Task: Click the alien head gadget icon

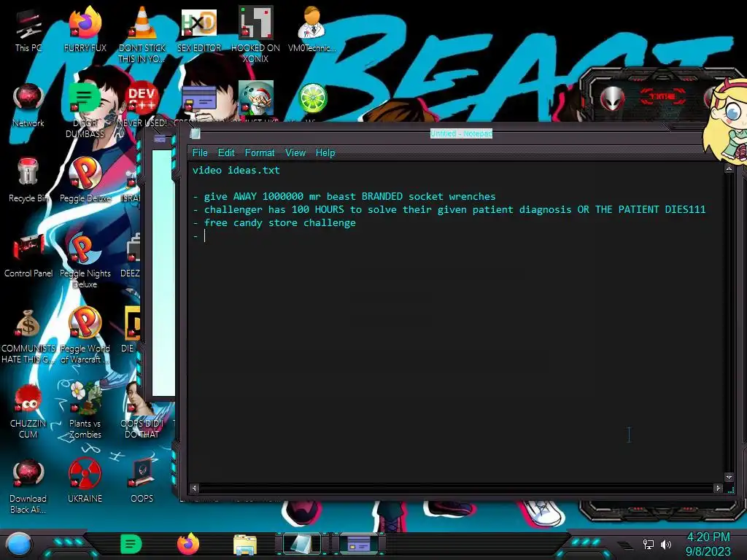Action: tap(612, 99)
